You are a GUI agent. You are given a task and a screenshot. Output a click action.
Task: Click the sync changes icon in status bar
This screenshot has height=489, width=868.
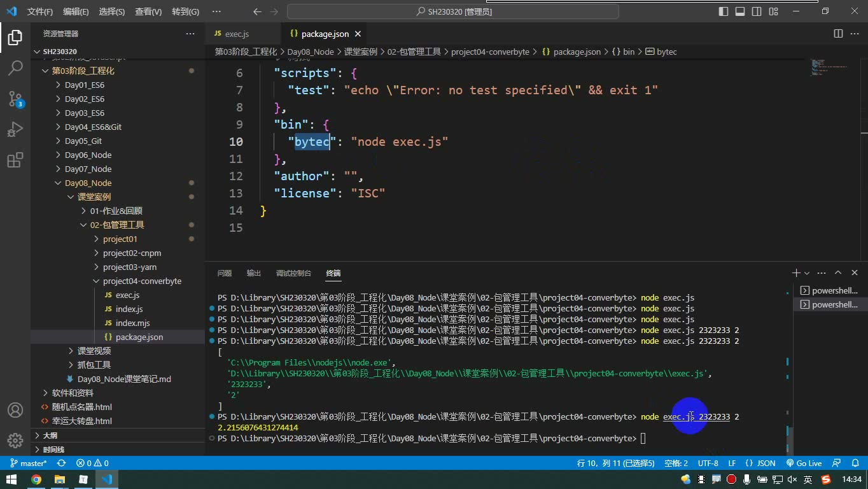click(x=61, y=463)
